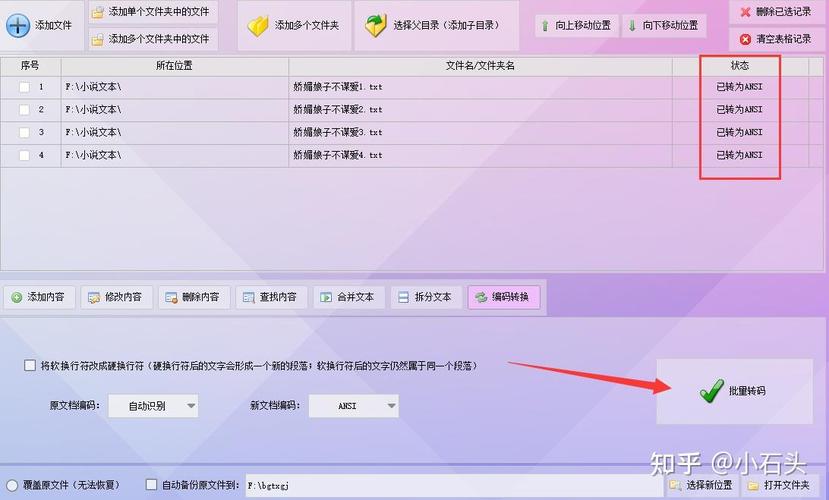
Task: Select file 娇媚娘子不谋爱1.txt
Action: 338,87
